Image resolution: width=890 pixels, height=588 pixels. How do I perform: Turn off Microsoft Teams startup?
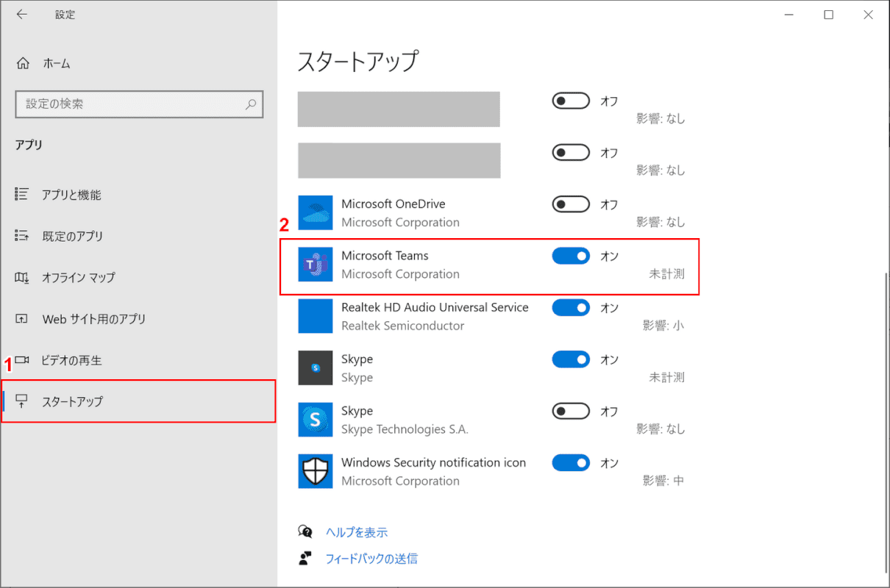(x=571, y=256)
